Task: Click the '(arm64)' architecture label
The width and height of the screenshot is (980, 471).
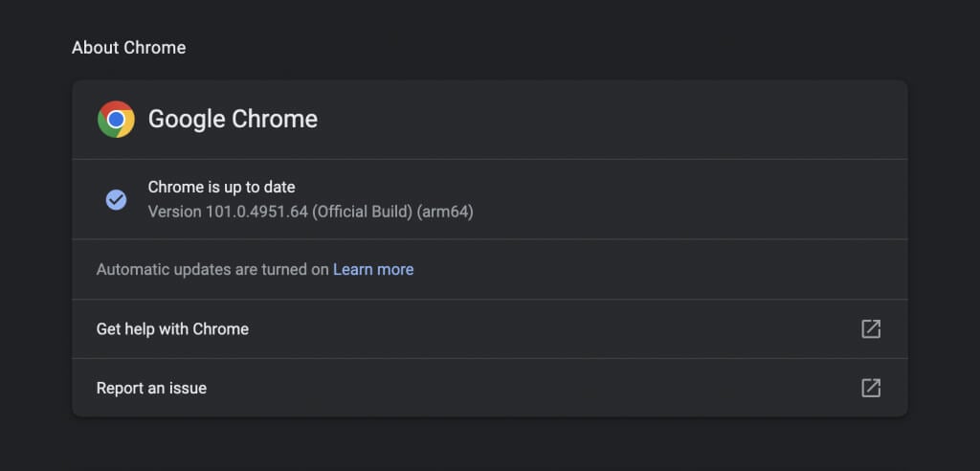Action: point(445,212)
